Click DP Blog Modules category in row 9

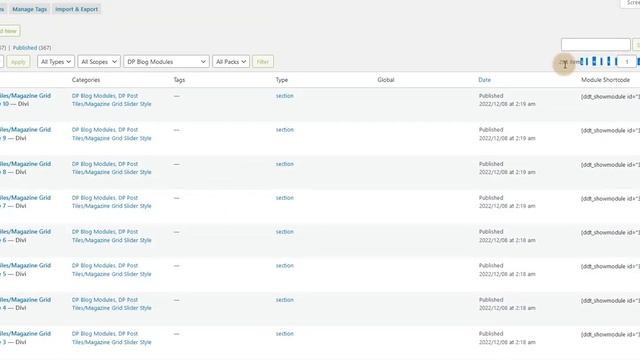93,130
